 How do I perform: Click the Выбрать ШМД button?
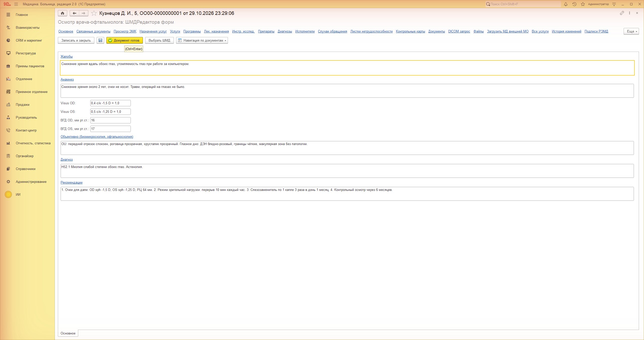(159, 40)
